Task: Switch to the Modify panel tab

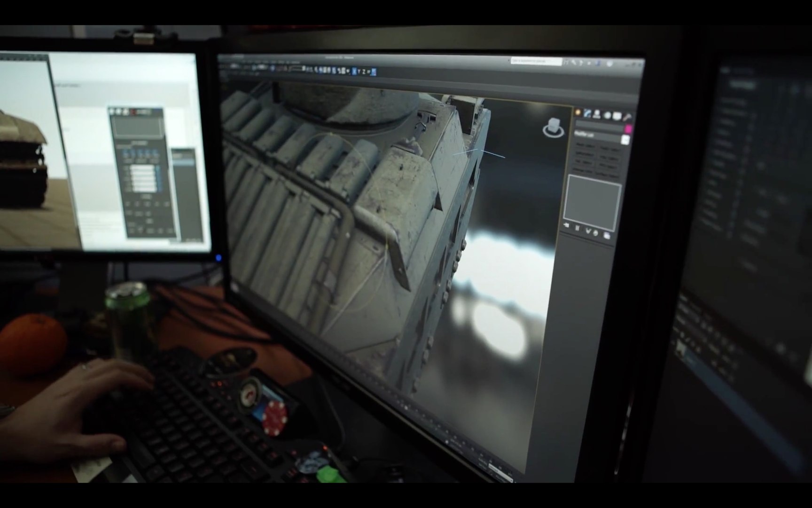Action: point(587,113)
